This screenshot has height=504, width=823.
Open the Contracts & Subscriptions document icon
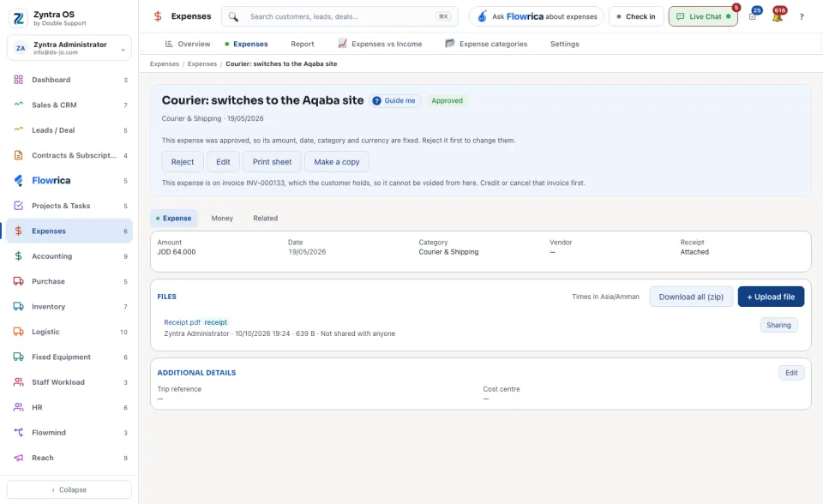click(x=18, y=155)
